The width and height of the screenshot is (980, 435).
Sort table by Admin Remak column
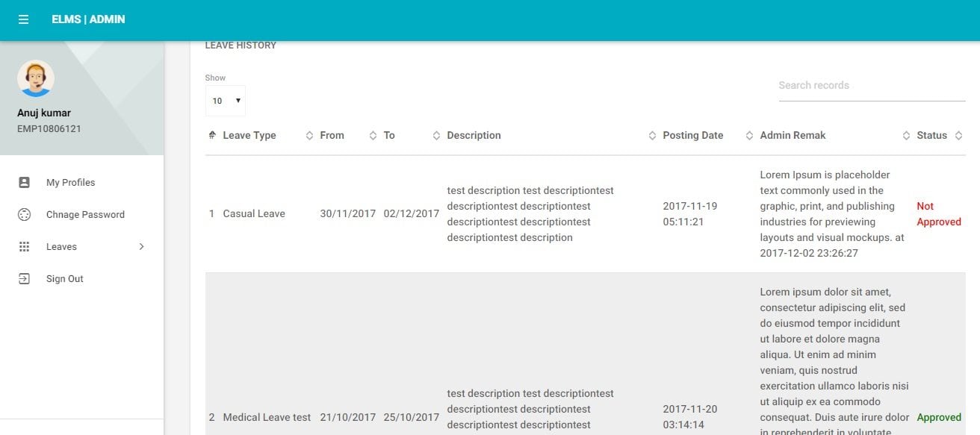tap(793, 135)
